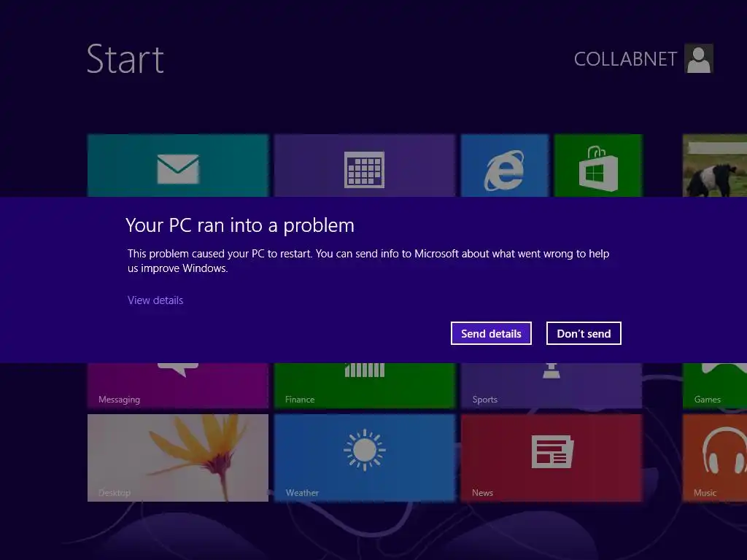Open the Music headphones tile
The width and height of the screenshot is (747, 560).
click(x=715, y=458)
